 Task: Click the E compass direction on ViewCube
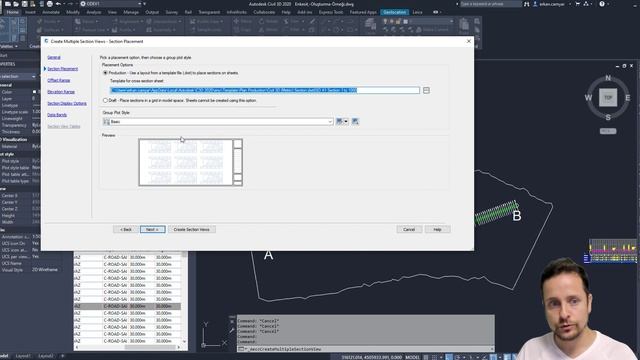coord(627,98)
